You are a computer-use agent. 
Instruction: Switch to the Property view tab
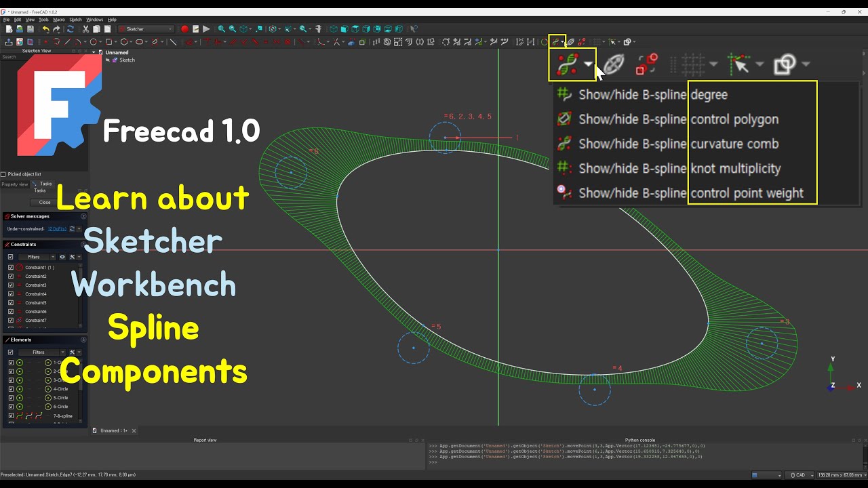pyautogui.click(x=14, y=184)
